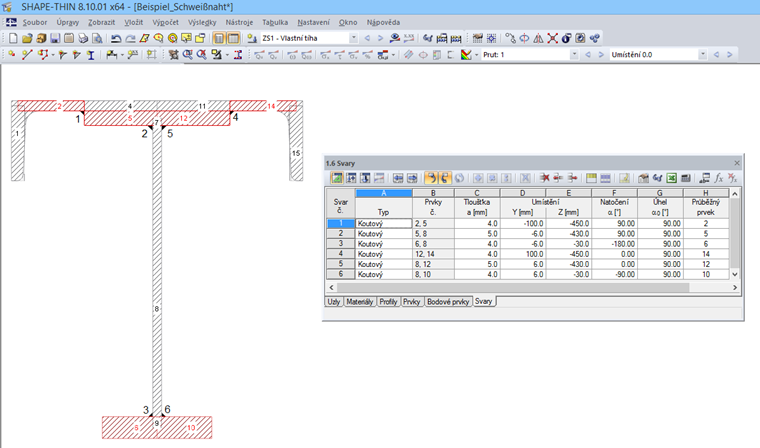Switch to the Bodové prvky tab

tap(448, 302)
